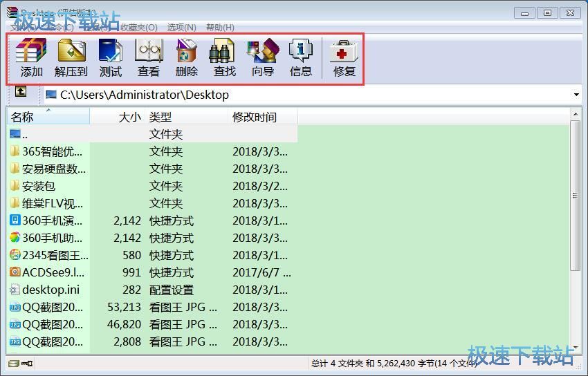Click the drive icon in status bar
The image size is (588, 376).
pyautogui.click(x=14, y=364)
